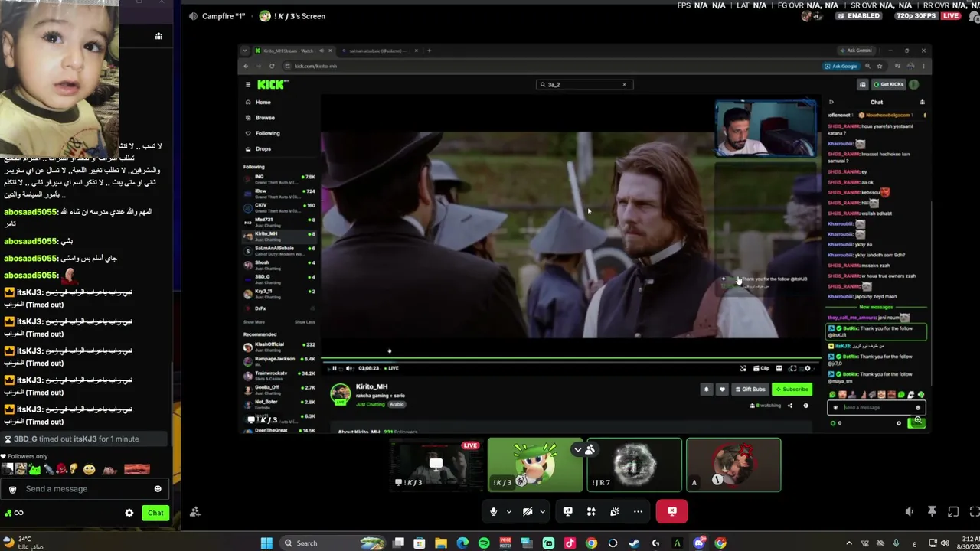Open a new browser tab
Image resolution: width=980 pixels, height=551 pixels.
[x=429, y=51]
